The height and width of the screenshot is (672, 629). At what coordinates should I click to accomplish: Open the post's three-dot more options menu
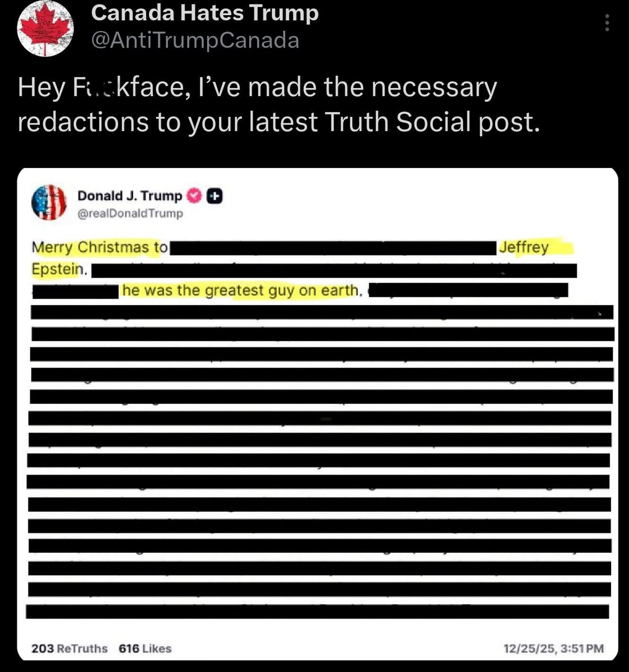(607, 22)
